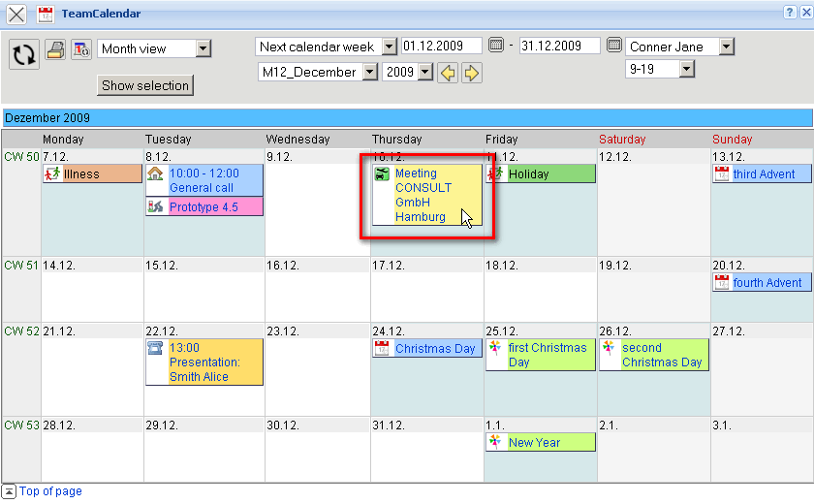
Task: Click the print calendar icon
Action: [x=55, y=49]
